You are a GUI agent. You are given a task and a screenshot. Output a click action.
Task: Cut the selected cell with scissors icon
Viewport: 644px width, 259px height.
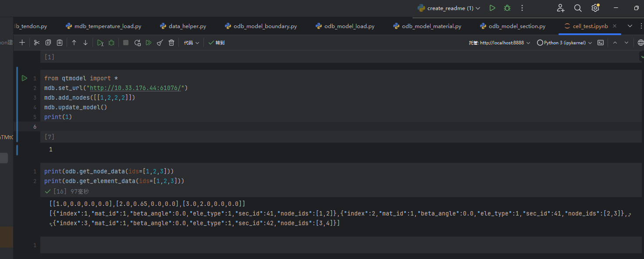[x=37, y=43]
